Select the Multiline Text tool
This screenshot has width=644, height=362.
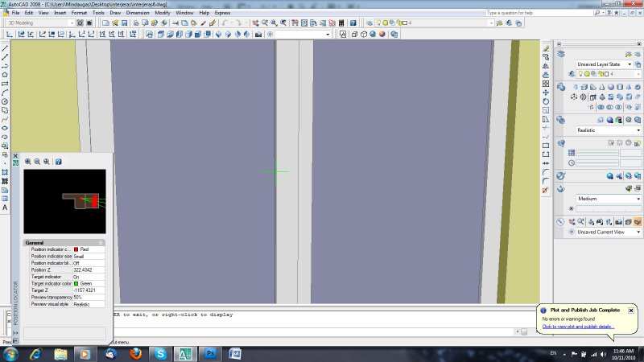(5, 208)
